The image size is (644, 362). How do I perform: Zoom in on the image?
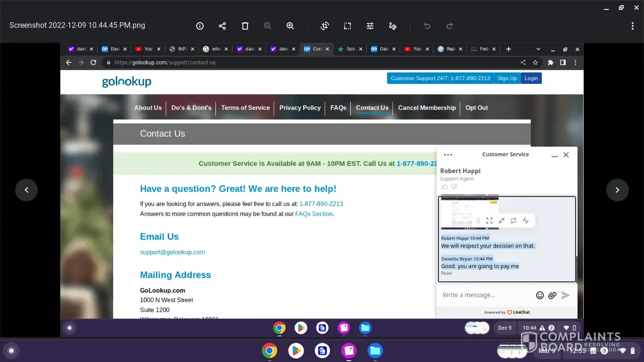click(x=290, y=26)
